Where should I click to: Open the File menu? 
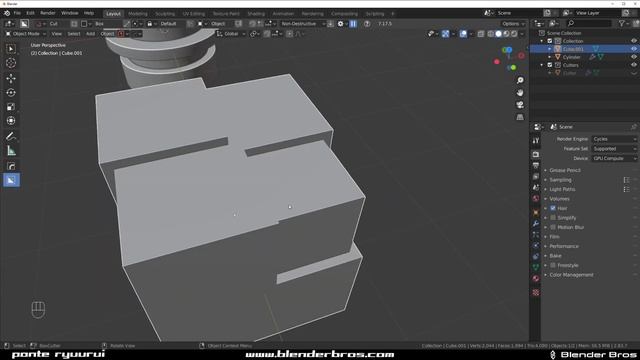tap(17, 13)
